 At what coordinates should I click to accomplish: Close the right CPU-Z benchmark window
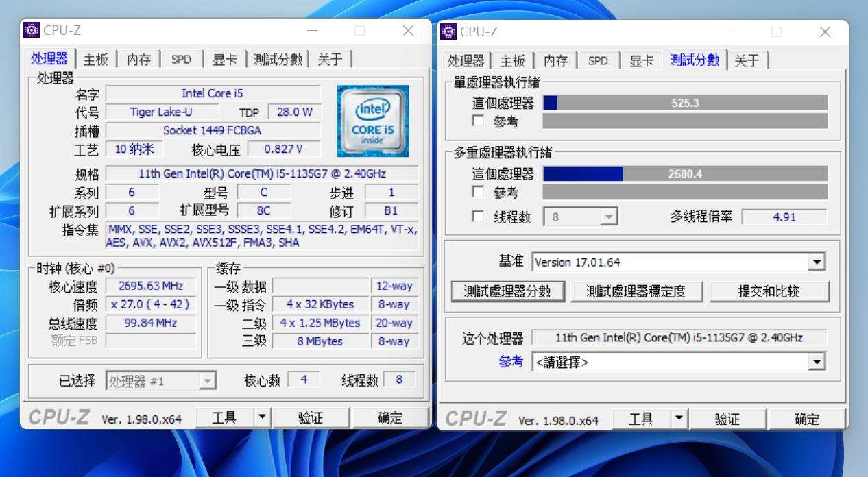825,32
